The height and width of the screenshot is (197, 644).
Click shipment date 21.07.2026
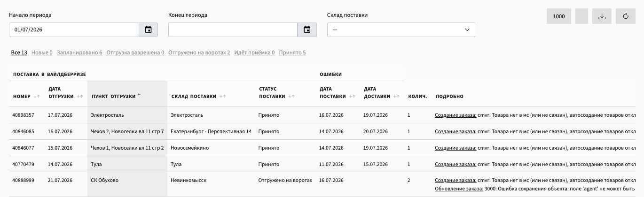[x=60, y=180]
